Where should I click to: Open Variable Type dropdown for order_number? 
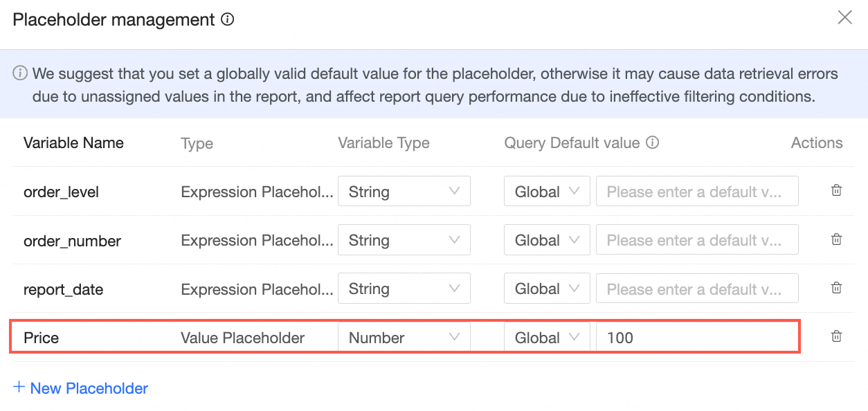tap(404, 240)
